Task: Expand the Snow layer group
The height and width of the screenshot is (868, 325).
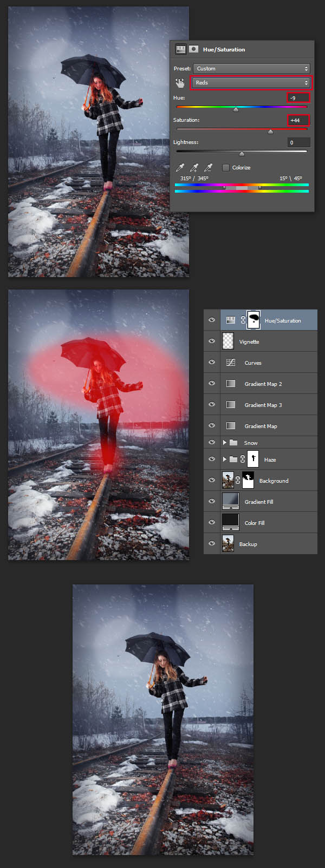Action: 225,443
